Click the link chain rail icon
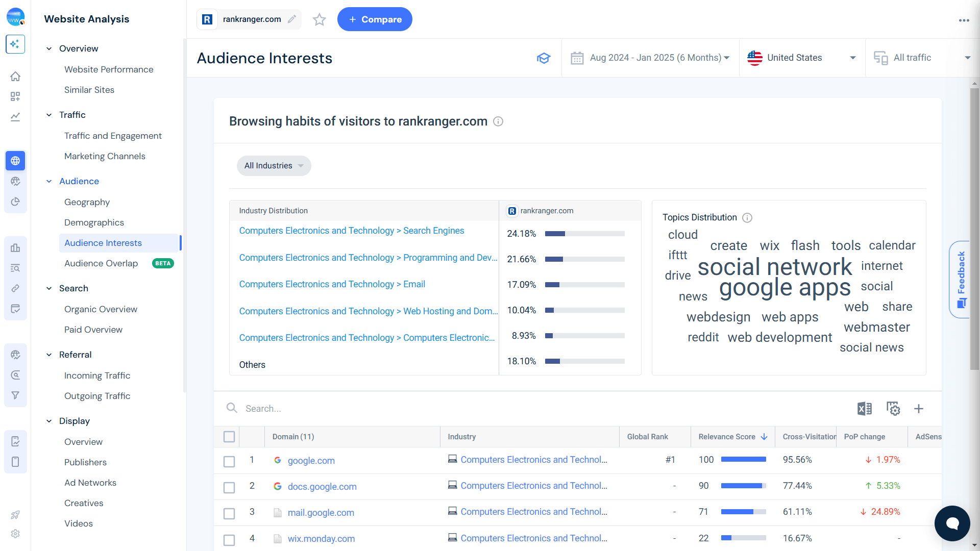The width and height of the screenshot is (980, 551). tap(15, 288)
